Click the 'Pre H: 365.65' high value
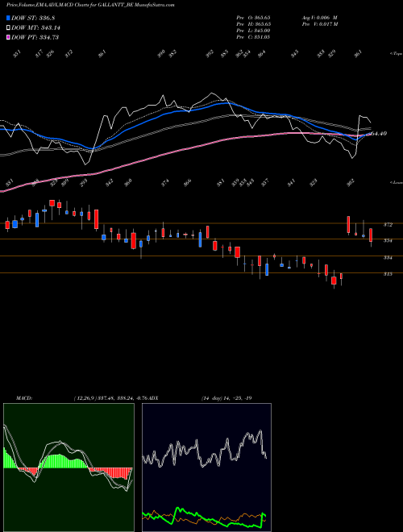This screenshot has width=403, height=532. [253, 24]
